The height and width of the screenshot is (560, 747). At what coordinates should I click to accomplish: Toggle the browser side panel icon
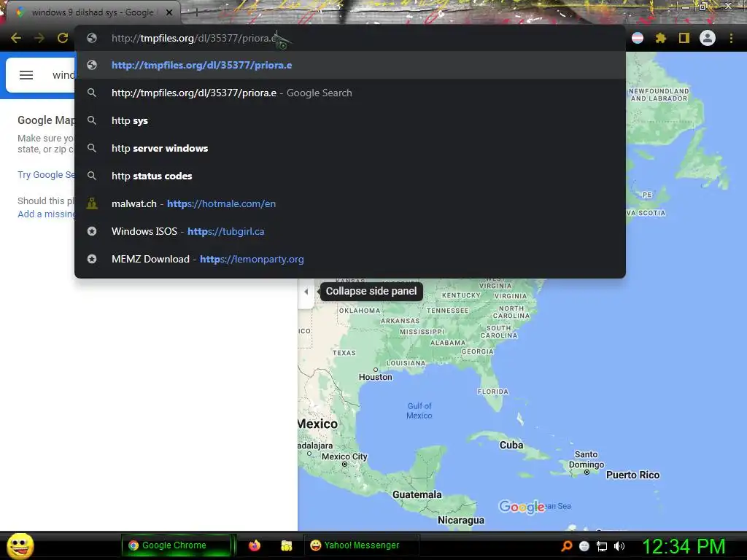(x=684, y=38)
